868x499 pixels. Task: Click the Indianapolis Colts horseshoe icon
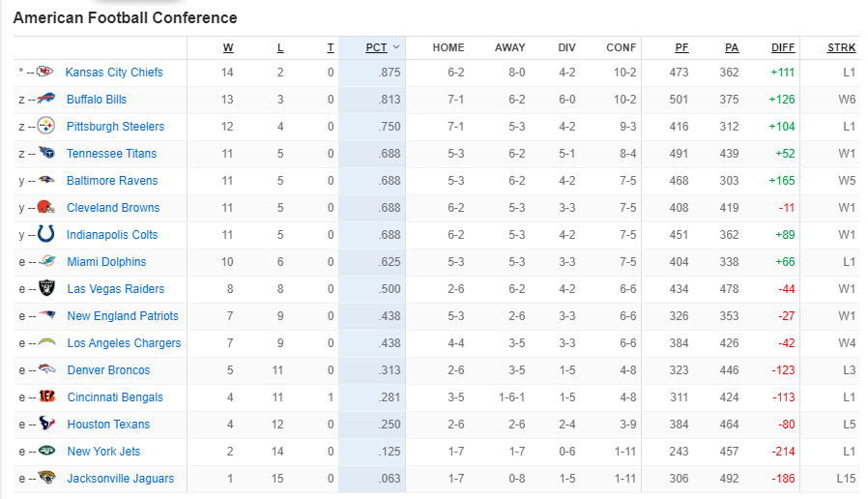[x=46, y=235]
